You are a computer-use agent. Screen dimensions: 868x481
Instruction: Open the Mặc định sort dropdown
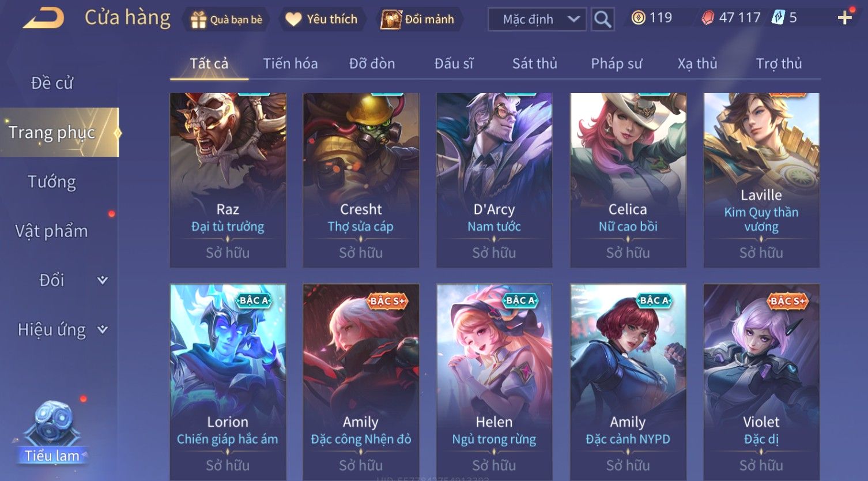537,19
